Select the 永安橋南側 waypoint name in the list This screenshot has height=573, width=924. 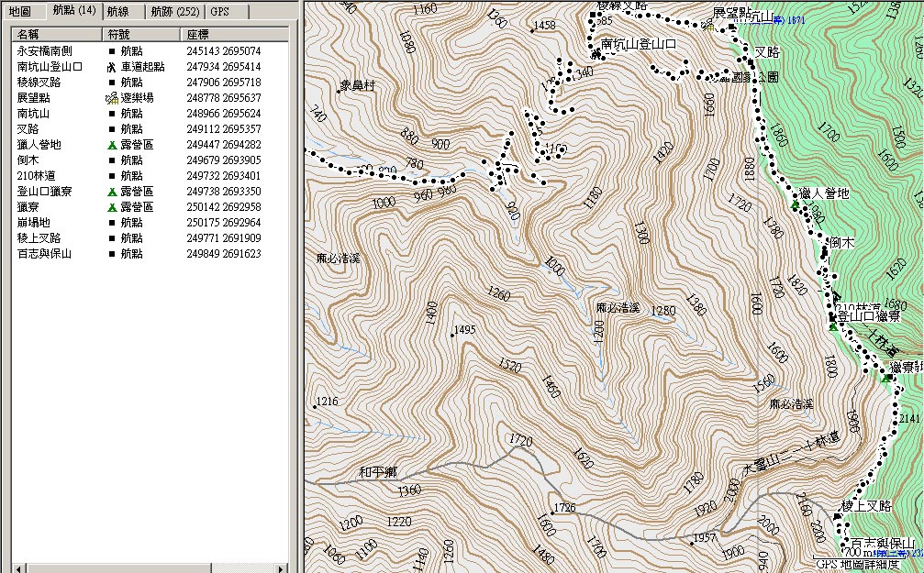(45, 51)
